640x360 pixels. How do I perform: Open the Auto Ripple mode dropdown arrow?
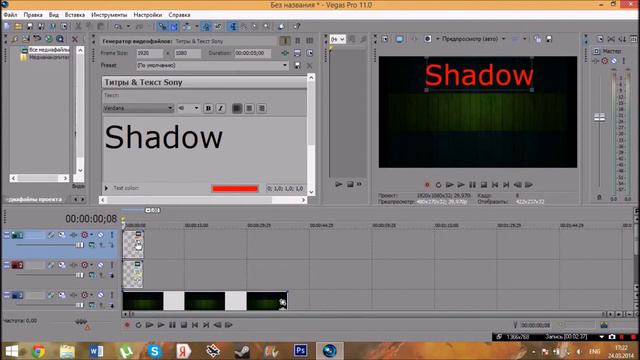(x=197, y=27)
